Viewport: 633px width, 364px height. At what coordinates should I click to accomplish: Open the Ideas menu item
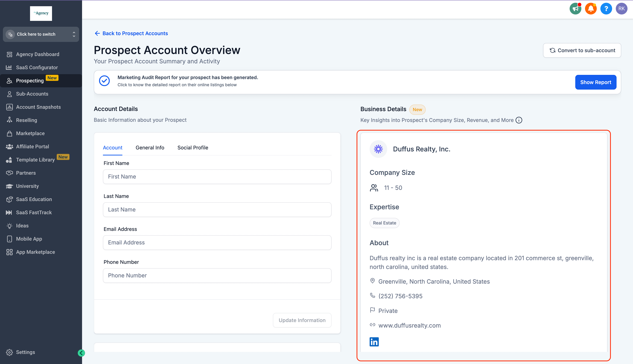22,226
